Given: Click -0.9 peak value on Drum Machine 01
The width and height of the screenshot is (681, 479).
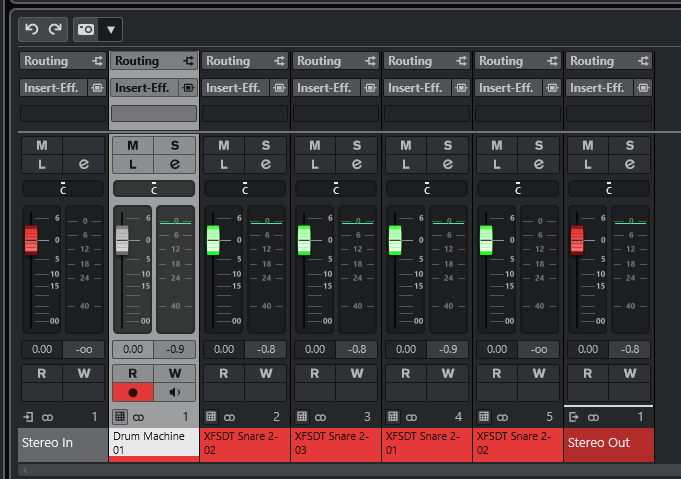Looking at the screenshot, I should coord(175,350).
